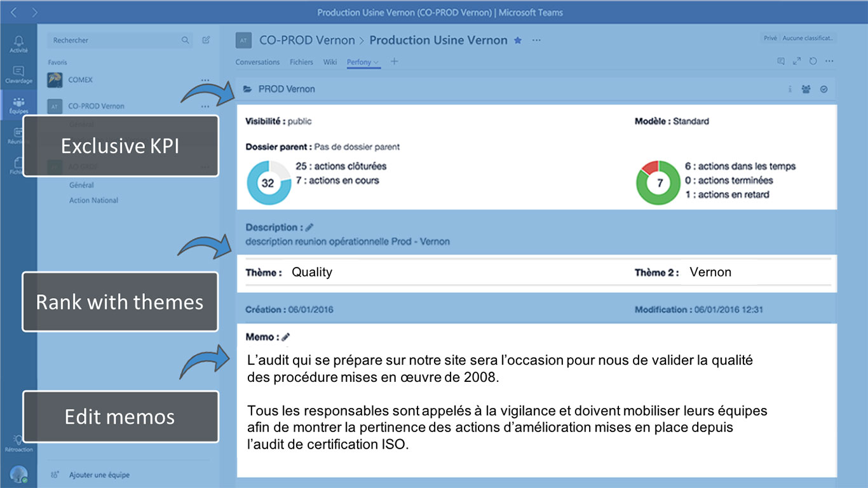Viewport: 868px width, 488px height.
Task: Click '7 : actions en cours' text
Action: [337, 180]
